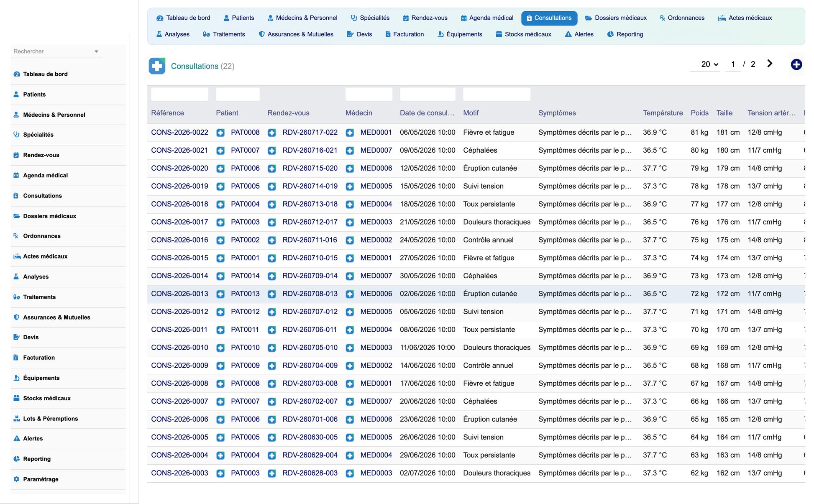
Task: Open the Reporting tab in top navigation
Action: tap(625, 34)
